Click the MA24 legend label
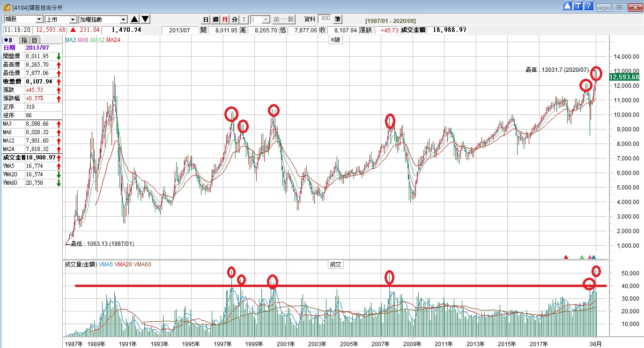Viewport: 644px width, 348px height. 113,40
